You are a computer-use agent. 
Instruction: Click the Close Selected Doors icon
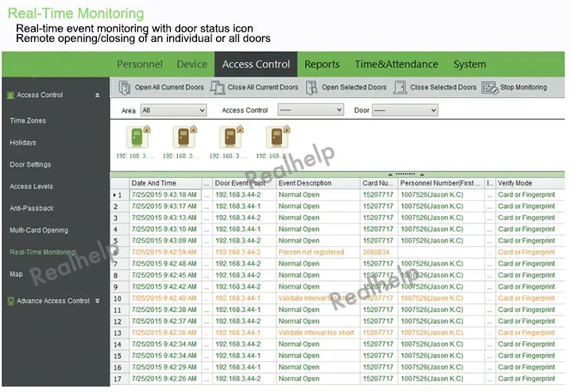coord(400,87)
